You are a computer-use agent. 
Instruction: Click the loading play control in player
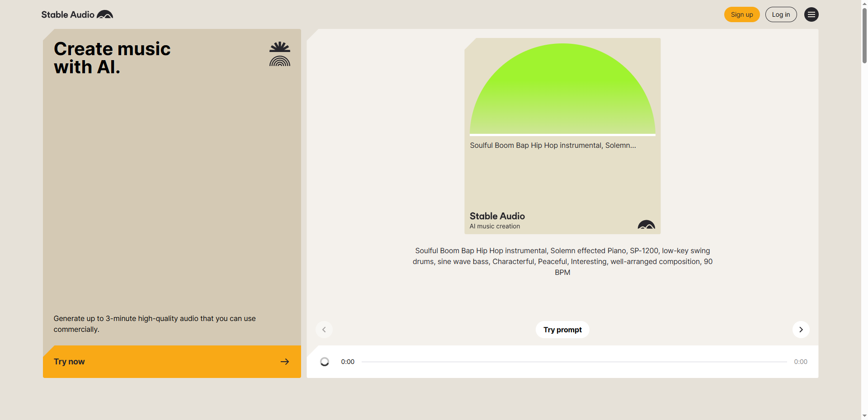pyautogui.click(x=325, y=362)
